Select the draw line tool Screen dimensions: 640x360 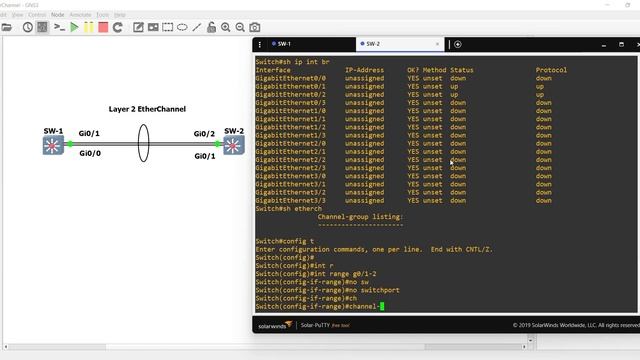[197, 27]
